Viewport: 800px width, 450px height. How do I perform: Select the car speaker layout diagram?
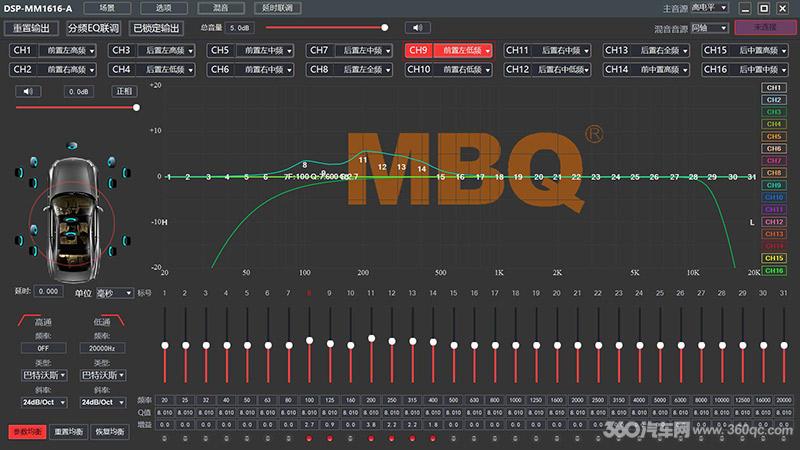[x=72, y=214]
